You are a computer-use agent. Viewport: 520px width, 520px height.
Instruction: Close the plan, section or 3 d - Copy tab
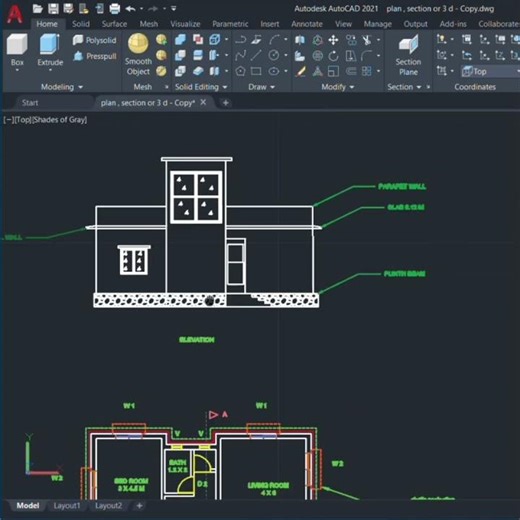203,102
